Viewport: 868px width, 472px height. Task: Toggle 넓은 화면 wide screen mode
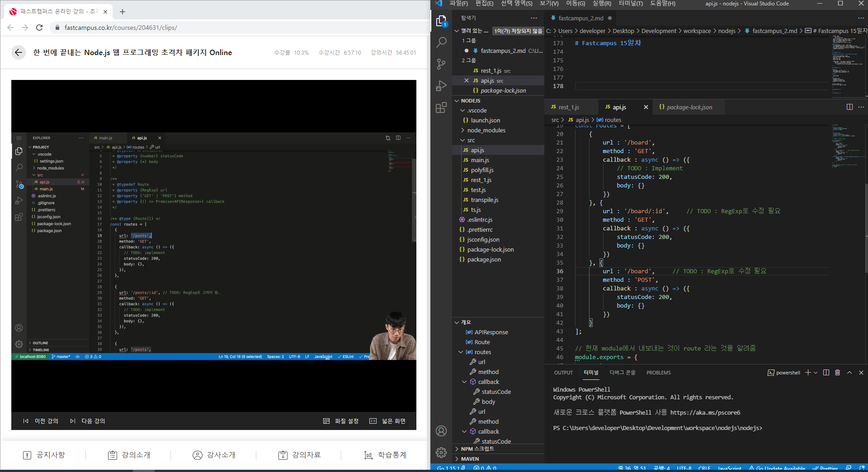[x=387, y=421]
